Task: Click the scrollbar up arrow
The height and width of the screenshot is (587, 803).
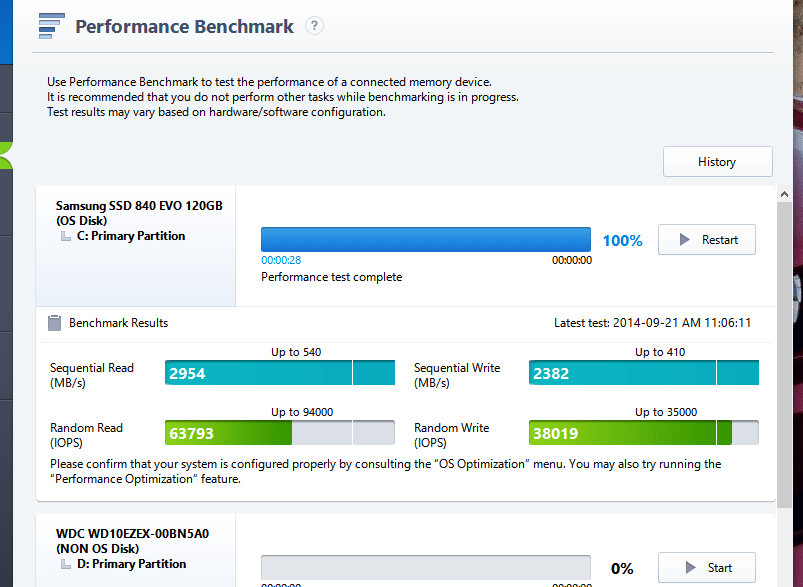Action: [x=784, y=194]
